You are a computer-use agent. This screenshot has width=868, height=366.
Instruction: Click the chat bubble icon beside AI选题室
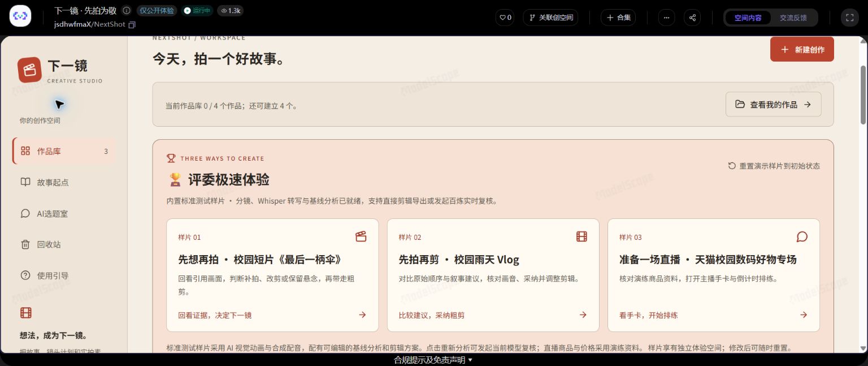25,213
